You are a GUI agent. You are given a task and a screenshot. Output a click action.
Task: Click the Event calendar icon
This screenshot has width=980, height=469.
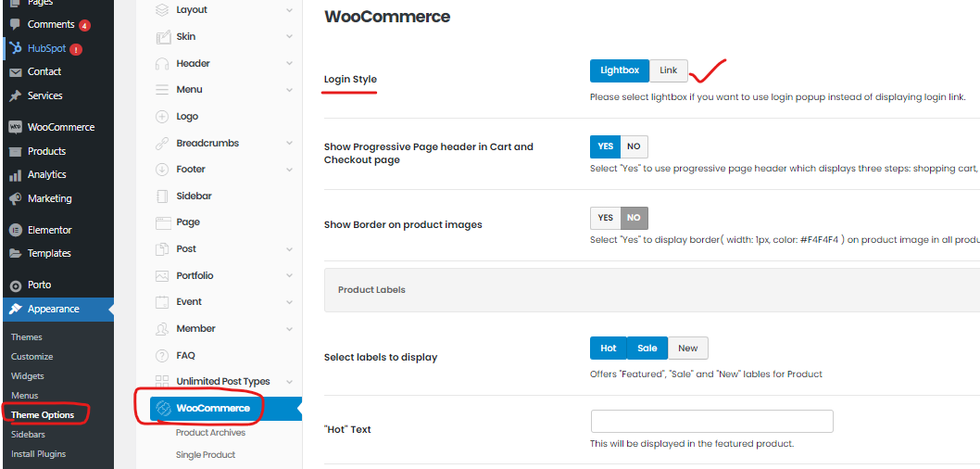tap(162, 302)
